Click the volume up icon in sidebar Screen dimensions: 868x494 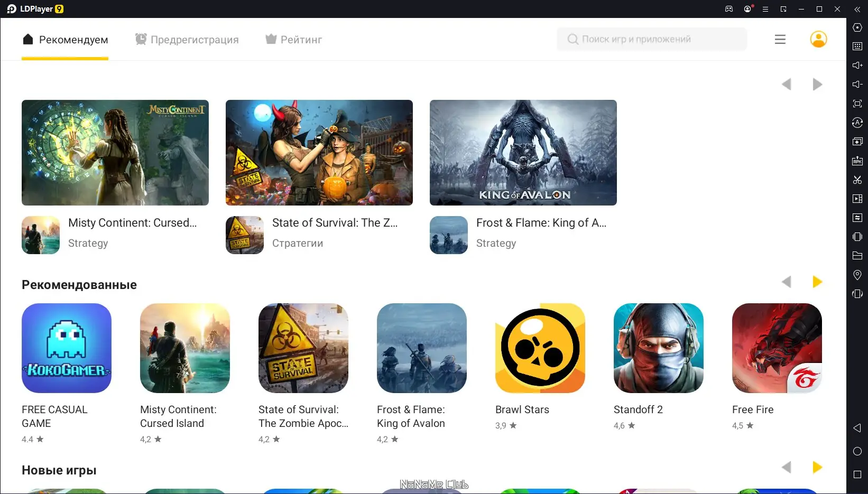coord(857,66)
